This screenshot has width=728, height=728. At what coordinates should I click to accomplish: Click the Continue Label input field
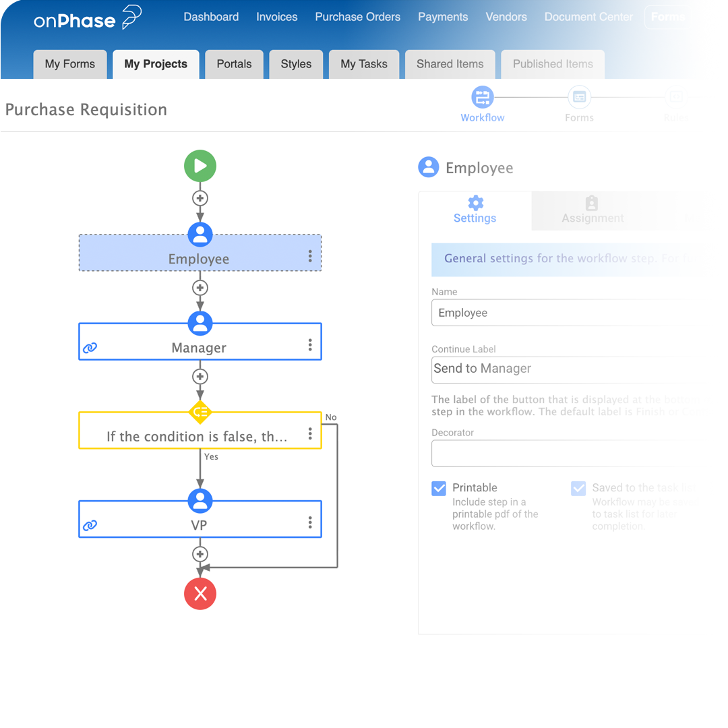coord(562,369)
